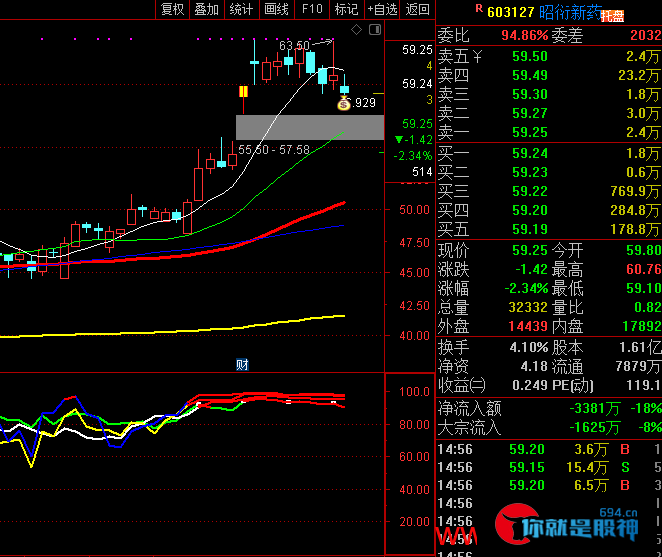
Task: Select 买五 price 59.19
Action: pyautogui.click(x=530, y=229)
